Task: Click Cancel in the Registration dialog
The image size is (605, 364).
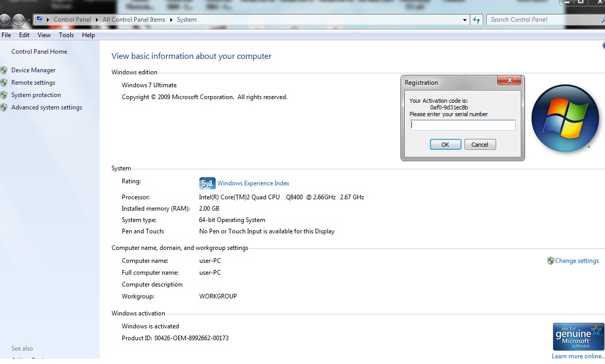Action: click(x=480, y=145)
